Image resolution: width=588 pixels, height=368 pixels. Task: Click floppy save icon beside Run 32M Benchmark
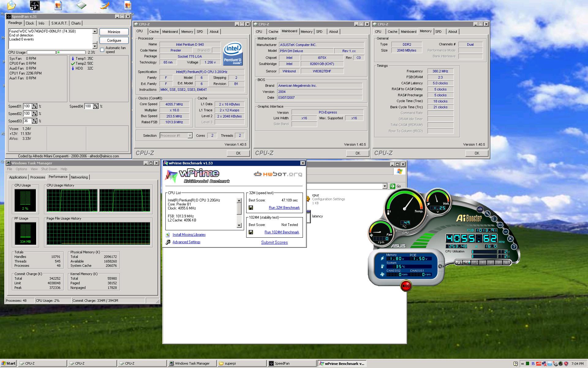click(x=251, y=208)
